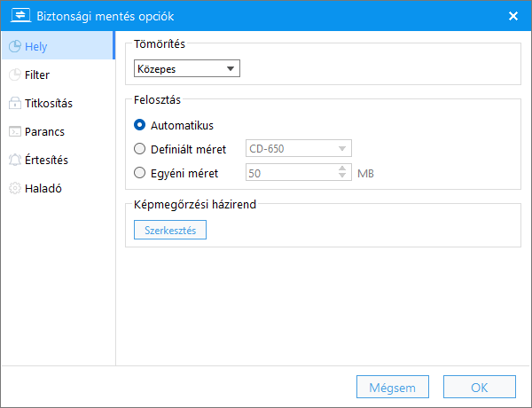Click the Filter sidebar icon

pos(15,75)
